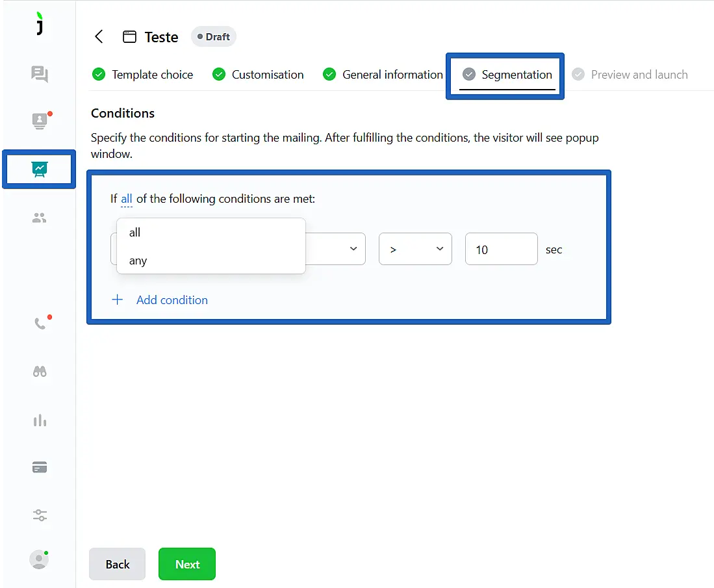
Task: Open the telephony phone icon
Action: [40, 324]
